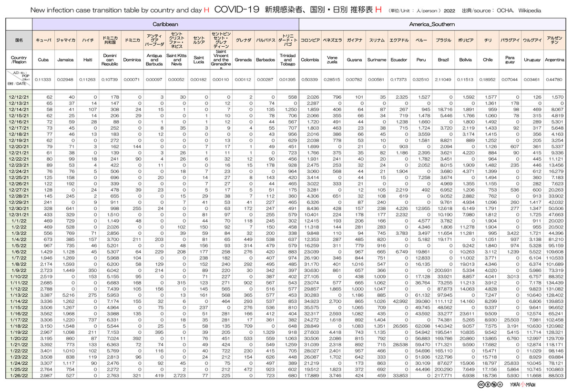Click the Uruguay country label
The height and width of the screenshot is (392, 572).
pyautogui.click(x=532, y=60)
